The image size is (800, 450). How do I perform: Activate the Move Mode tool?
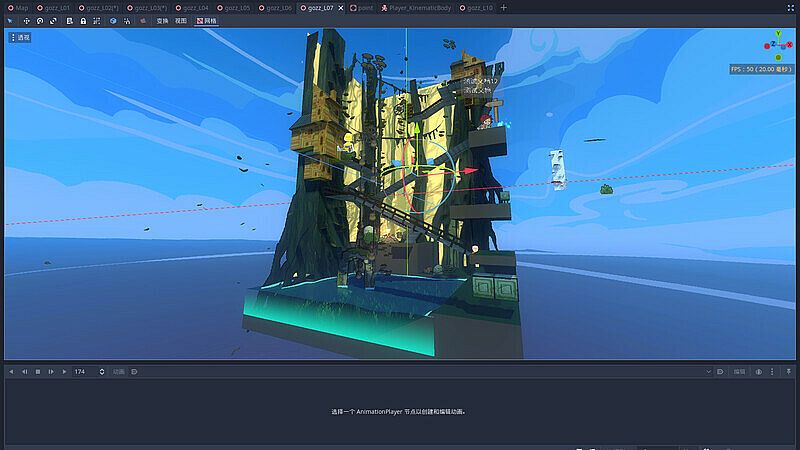[x=25, y=20]
